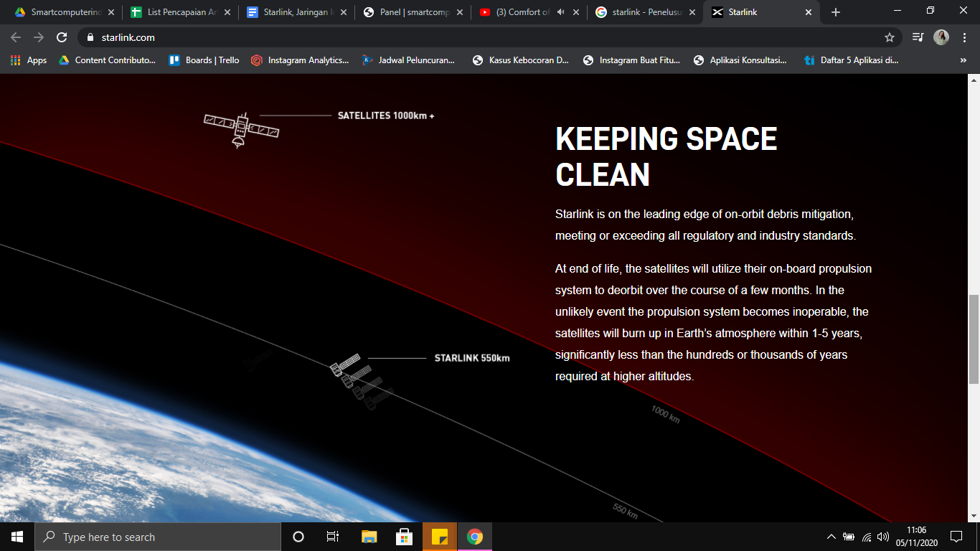Switch to the starlink Penelusuran Google tab
980x551 pixels.
[645, 12]
